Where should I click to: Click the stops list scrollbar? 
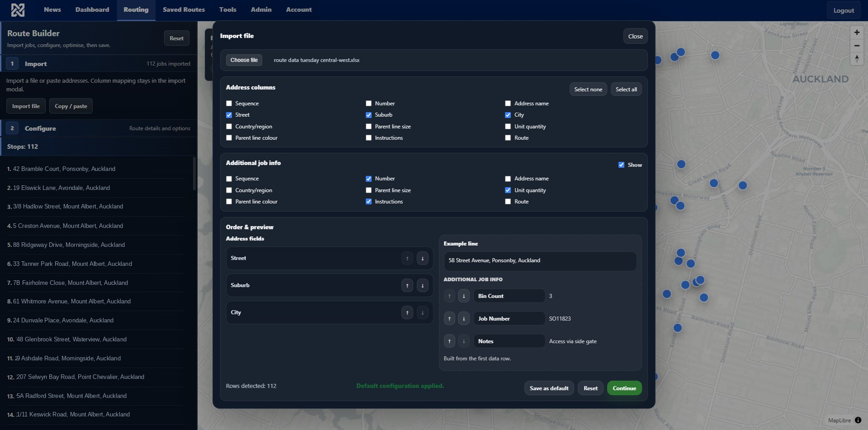194,174
